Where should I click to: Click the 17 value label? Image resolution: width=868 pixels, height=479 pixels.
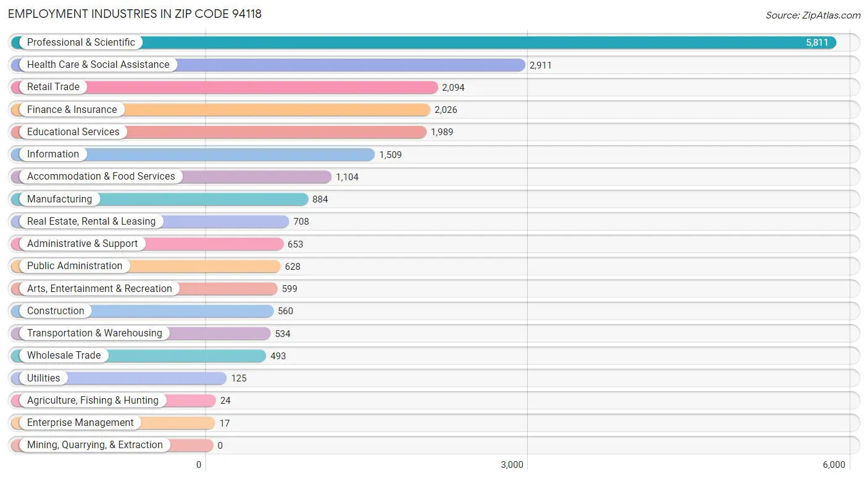pyautogui.click(x=225, y=423)
